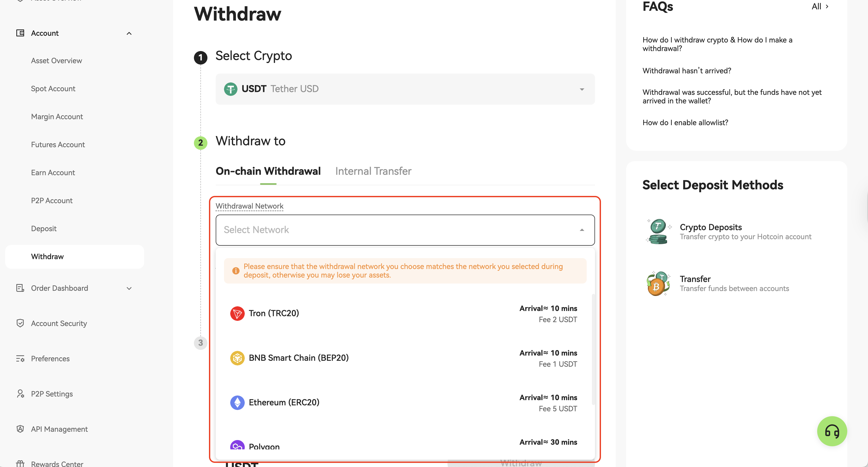The height and width of the screenshot is (467, 868).
Task: Click the Preferences settings icon
Action: point(20,358)
